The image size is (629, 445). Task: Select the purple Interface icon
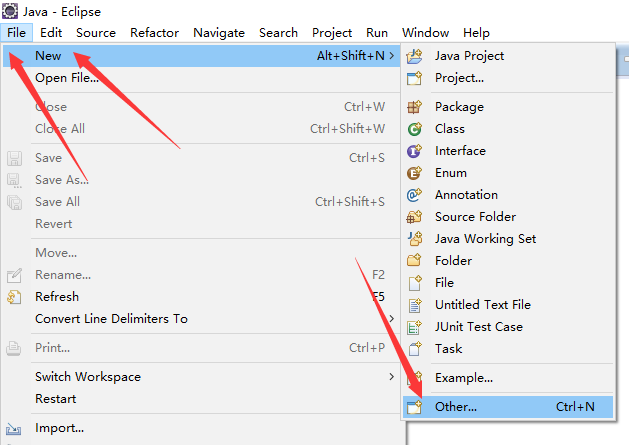pos(414,151)
